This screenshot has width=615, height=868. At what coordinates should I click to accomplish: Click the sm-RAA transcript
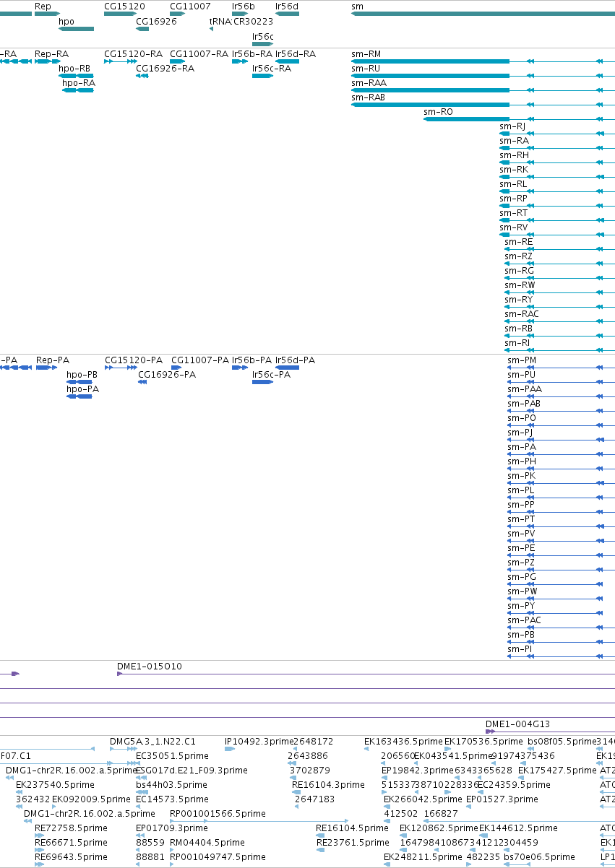click(483, 90)
